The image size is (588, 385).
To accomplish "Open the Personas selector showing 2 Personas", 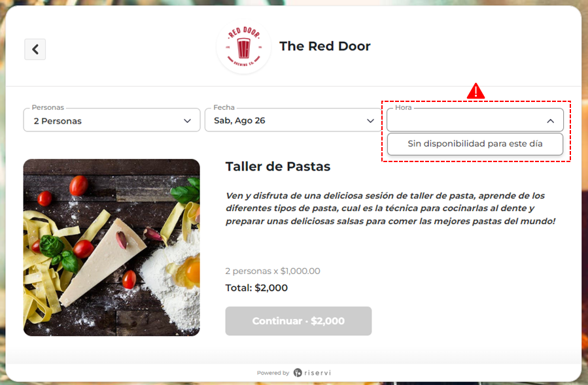I will (112, 120).
